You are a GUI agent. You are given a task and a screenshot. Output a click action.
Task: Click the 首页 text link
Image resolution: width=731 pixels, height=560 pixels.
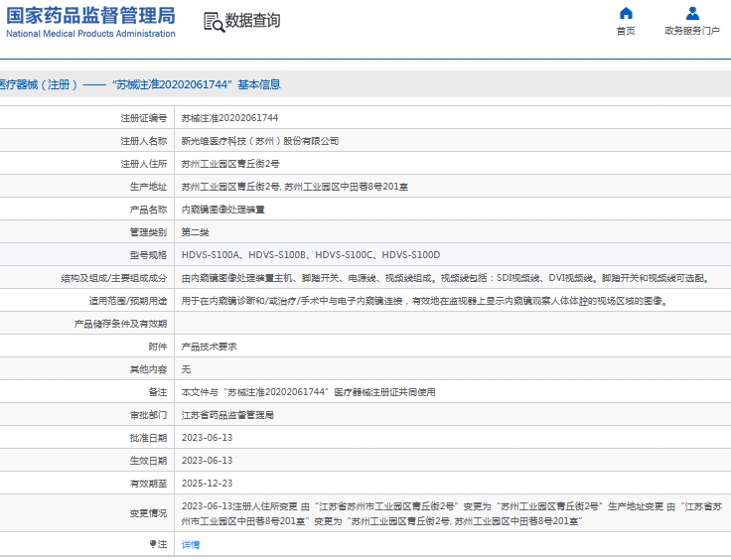point(626,31)
